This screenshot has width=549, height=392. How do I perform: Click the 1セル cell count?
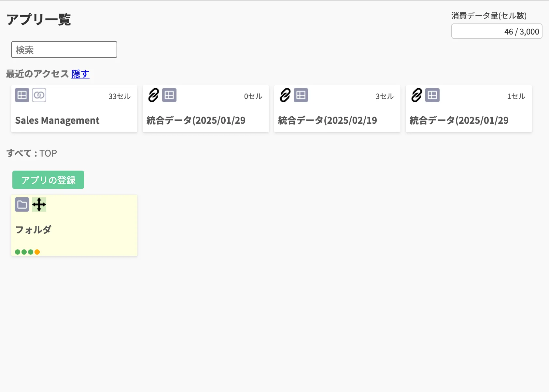click(516, 96)
